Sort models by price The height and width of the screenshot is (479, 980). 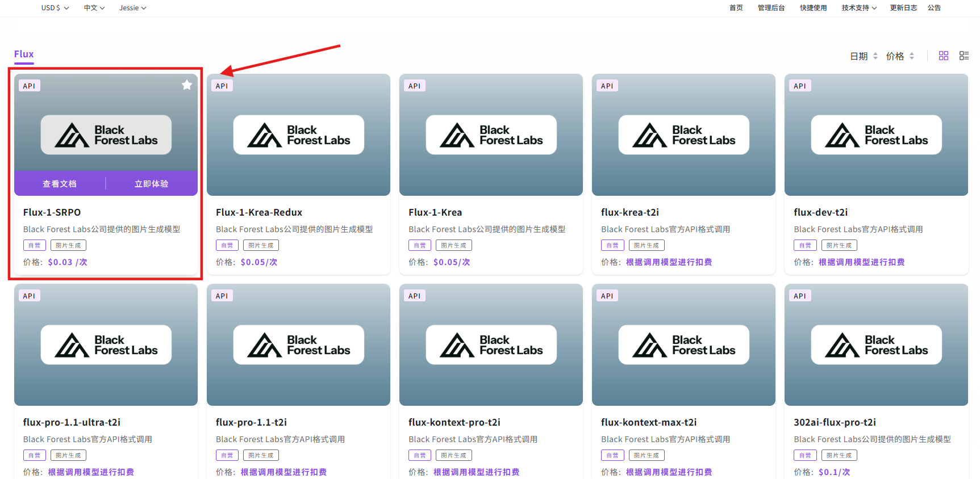point(900,56)
